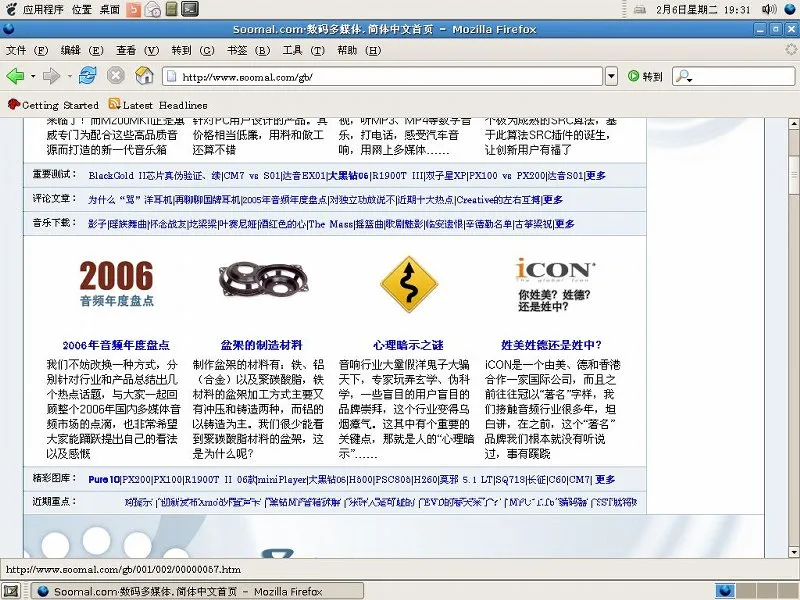800x600 pixels.
Task: Launch the mail envelope icon in panel
Action: [153, 9]
